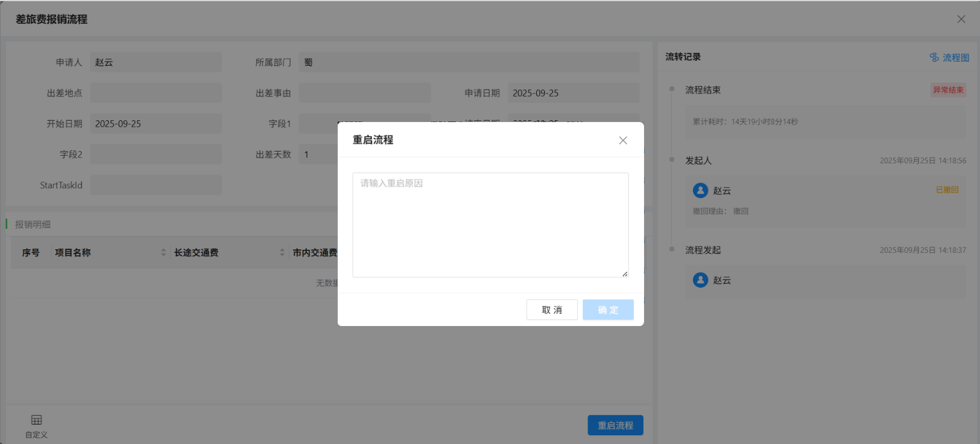Click the 已撤回 status label
Image resolution: width=980 pixels, height=444 pixels.
tap(947, 190)
